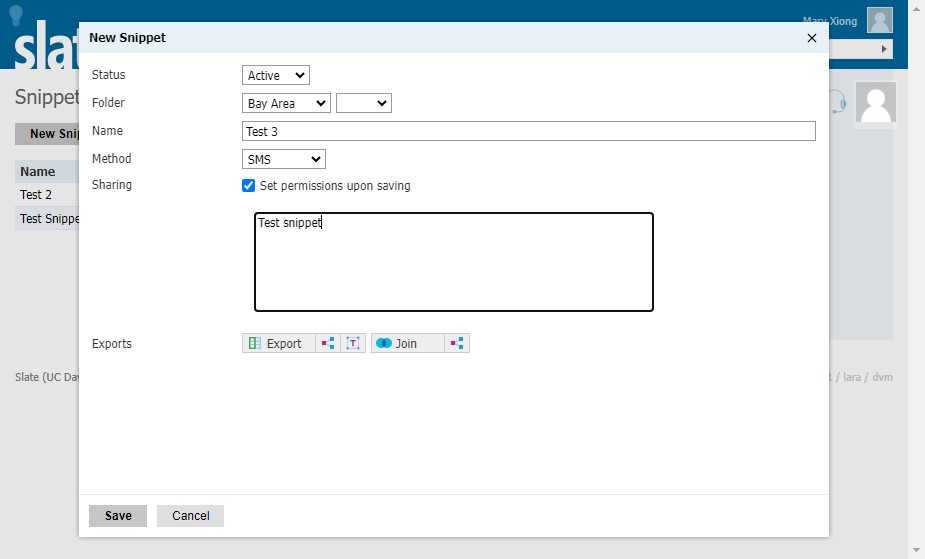Click the branching icon next to Join
This screenshot has width=925, height=559.
pyautogui.click(x=457, y=343)
